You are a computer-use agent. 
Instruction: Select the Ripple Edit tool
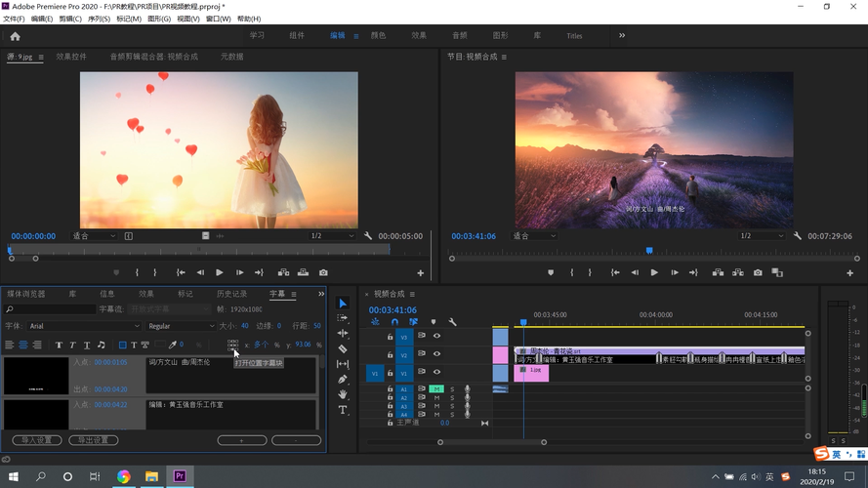point(343,333)
